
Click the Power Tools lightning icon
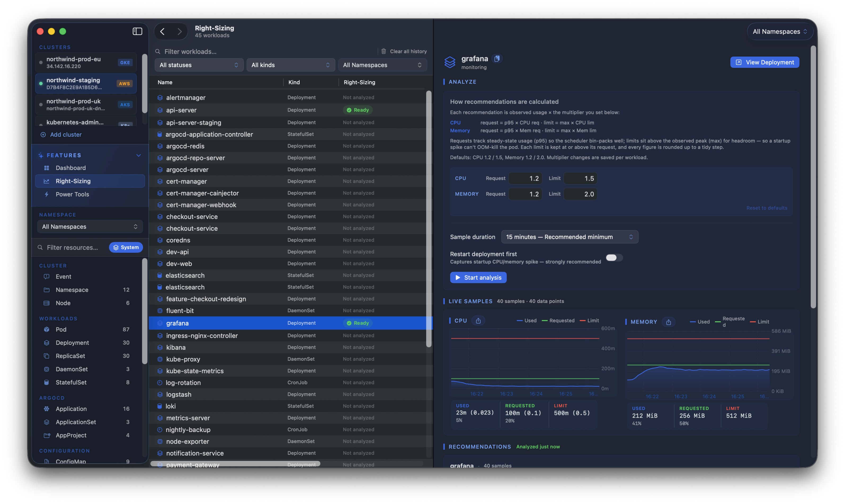pos(47,194)
